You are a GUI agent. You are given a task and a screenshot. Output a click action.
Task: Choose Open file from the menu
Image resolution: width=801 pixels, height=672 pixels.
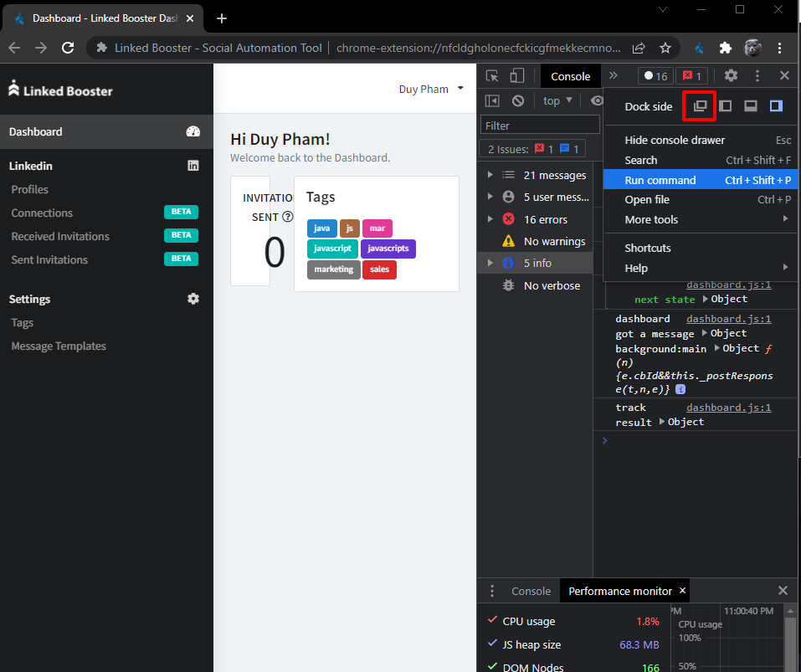(x=701, y=200)
